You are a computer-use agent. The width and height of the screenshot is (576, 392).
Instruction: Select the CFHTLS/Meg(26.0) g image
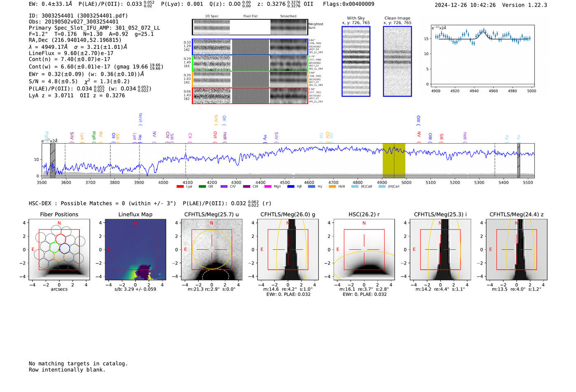coord(288,250)
